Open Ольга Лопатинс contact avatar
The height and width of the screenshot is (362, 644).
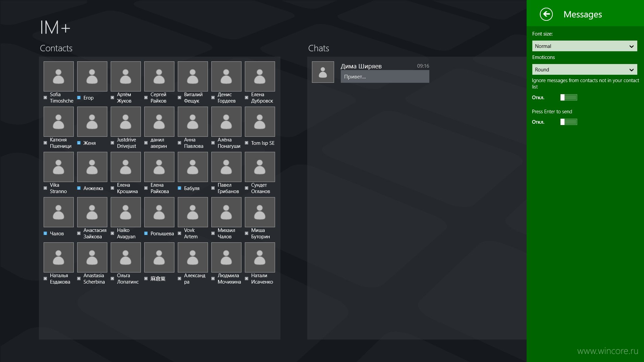pos(126,257)
